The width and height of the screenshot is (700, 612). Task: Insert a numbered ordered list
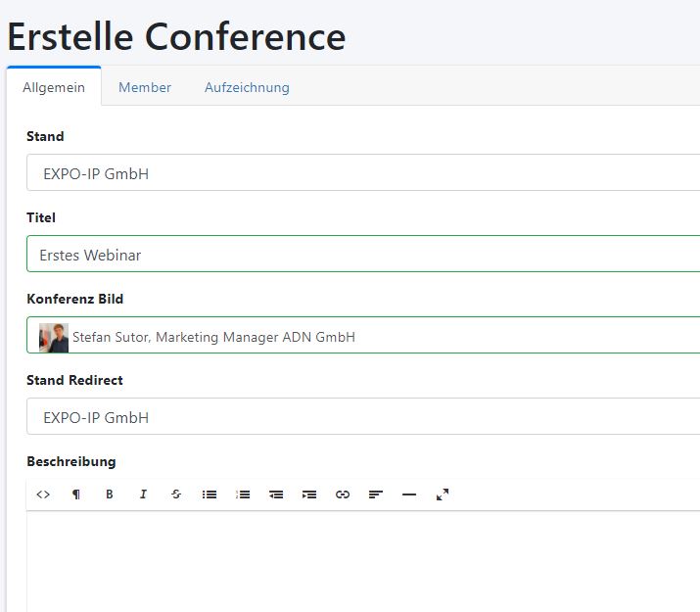point(243,494)
